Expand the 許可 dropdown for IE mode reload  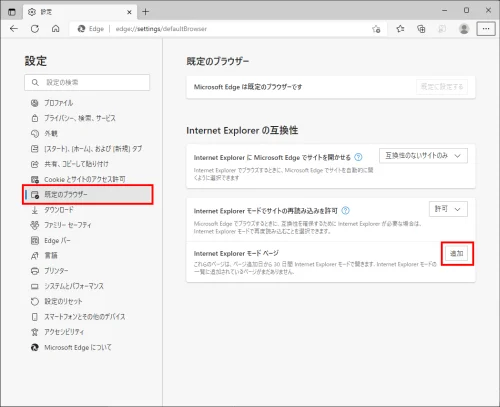448,209
